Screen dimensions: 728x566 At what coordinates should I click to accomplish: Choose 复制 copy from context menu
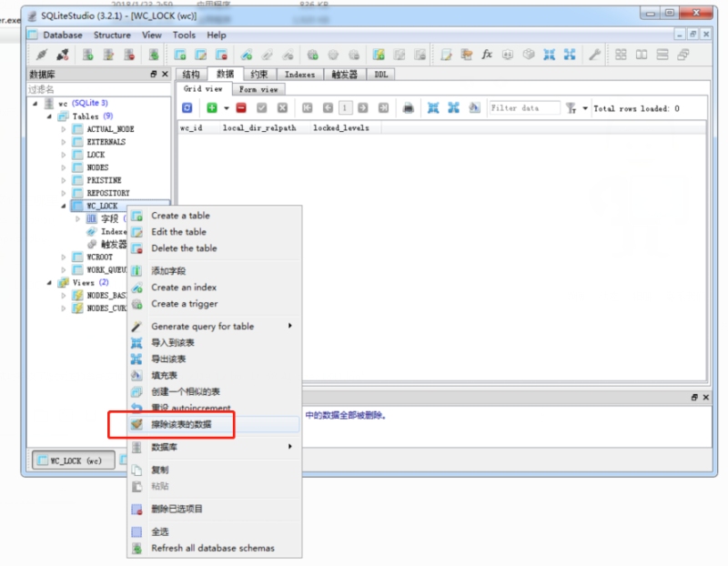(x=214, y=470)
